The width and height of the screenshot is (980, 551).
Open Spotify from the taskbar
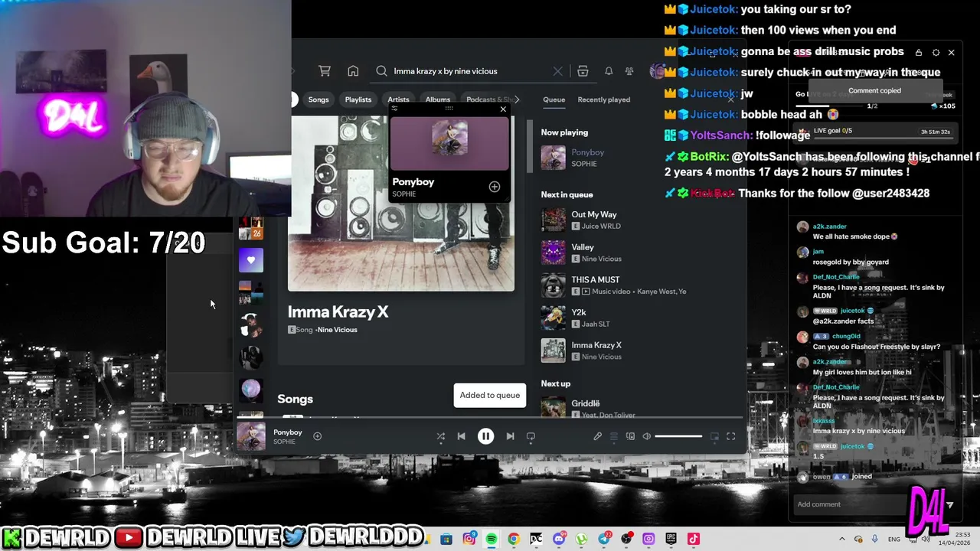click(492, 539)
